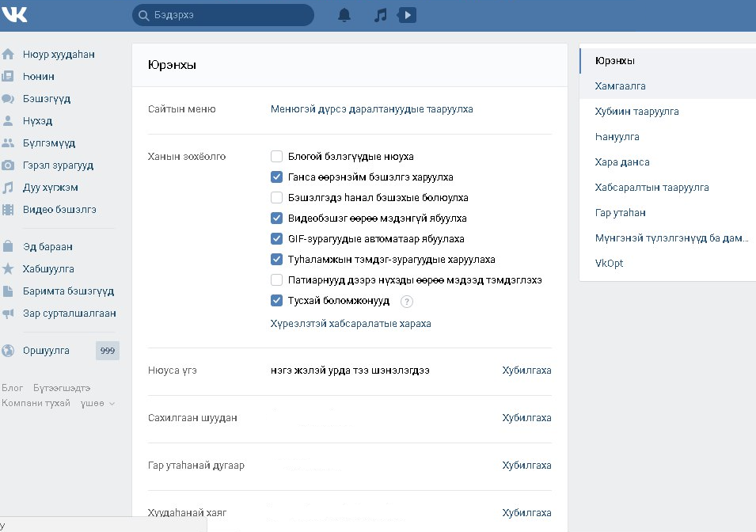Click the VK logo icon
This screenshot has width=756, height=532.
tap(15, 15)
